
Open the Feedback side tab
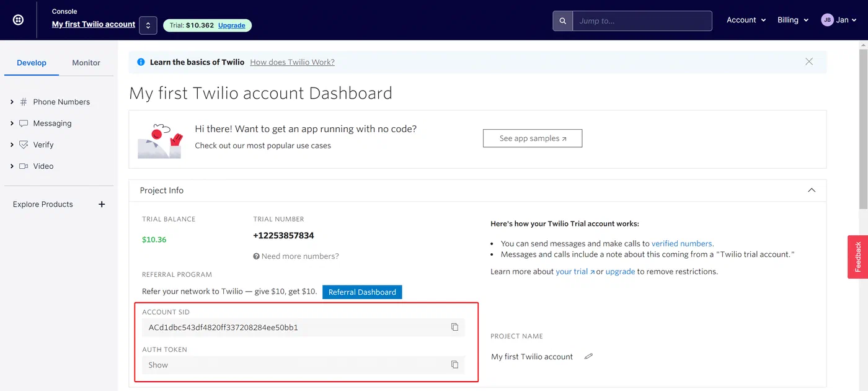pos(858,257)
